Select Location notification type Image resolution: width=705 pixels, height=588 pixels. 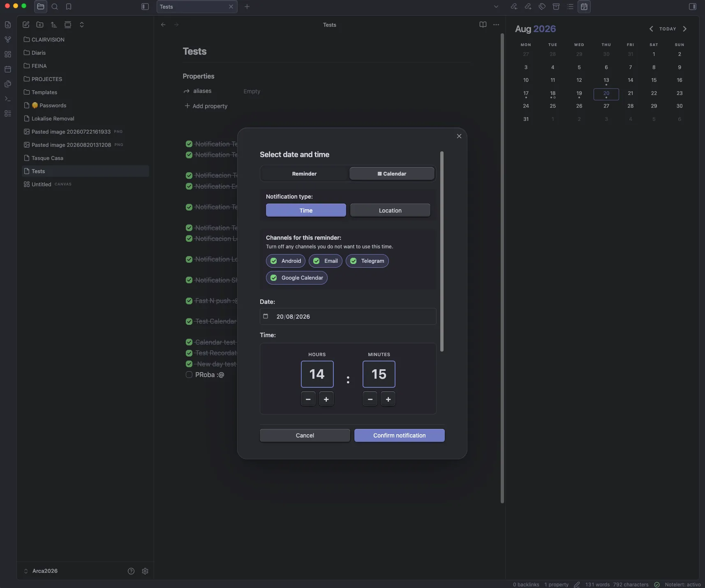390,211
